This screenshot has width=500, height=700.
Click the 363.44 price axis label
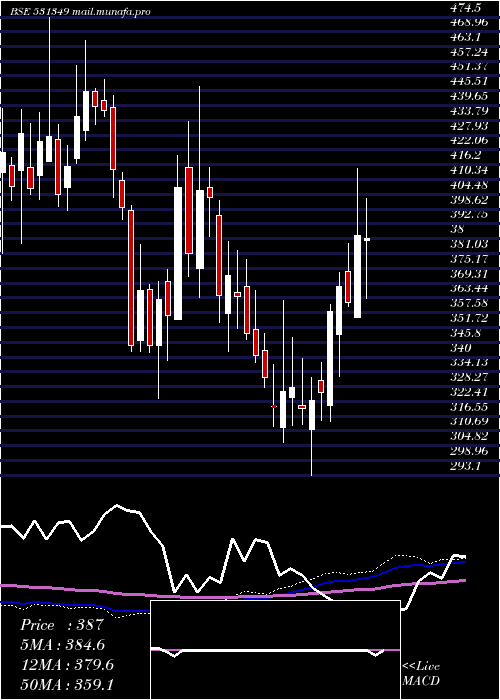coord(469,288)
